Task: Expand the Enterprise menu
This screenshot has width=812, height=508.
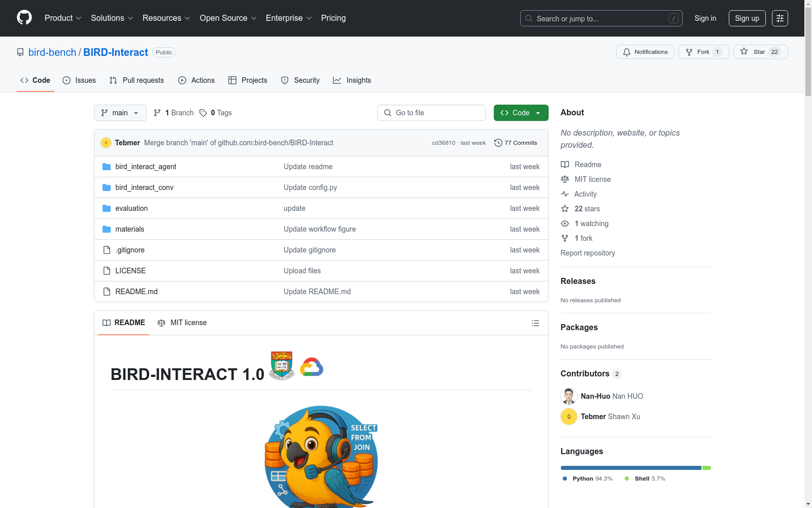Action: coord(289,18)
